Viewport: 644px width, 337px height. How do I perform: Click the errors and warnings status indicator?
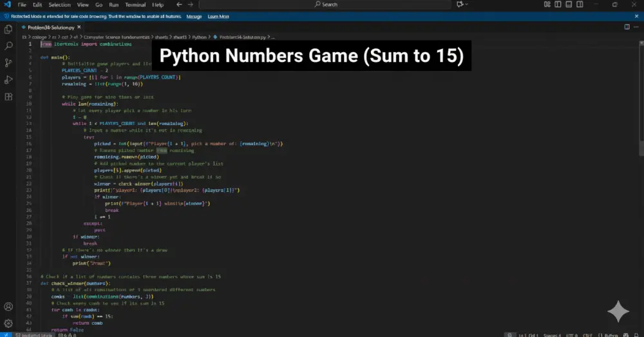coord(67,335)
